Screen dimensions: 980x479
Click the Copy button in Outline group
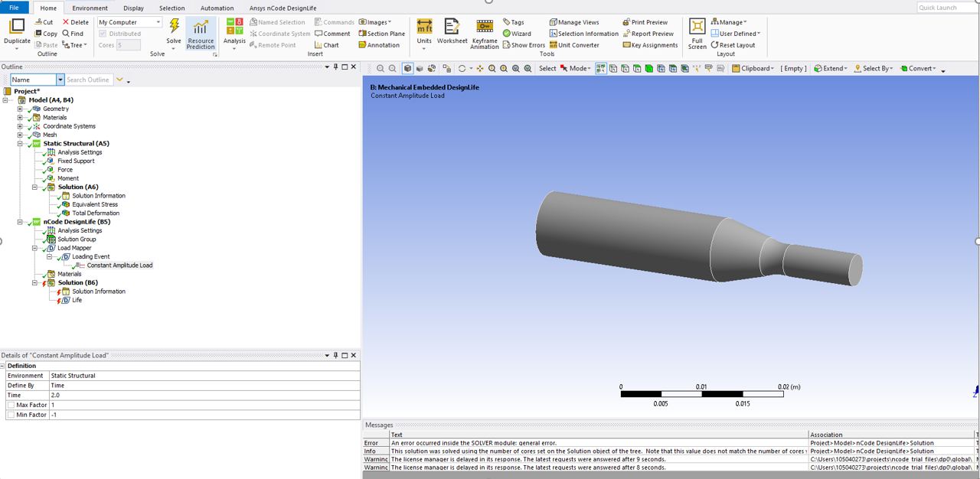pyautogui.click(x=46, y=34)
